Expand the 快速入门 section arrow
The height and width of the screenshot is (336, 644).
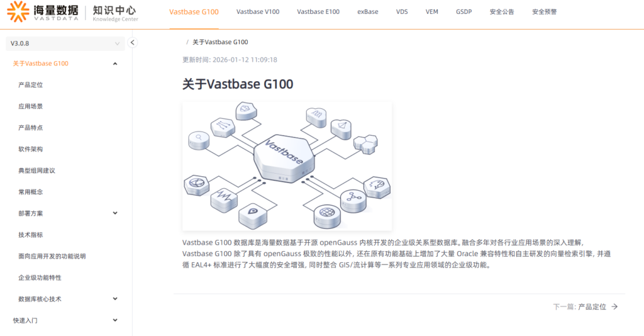point(115,320)
